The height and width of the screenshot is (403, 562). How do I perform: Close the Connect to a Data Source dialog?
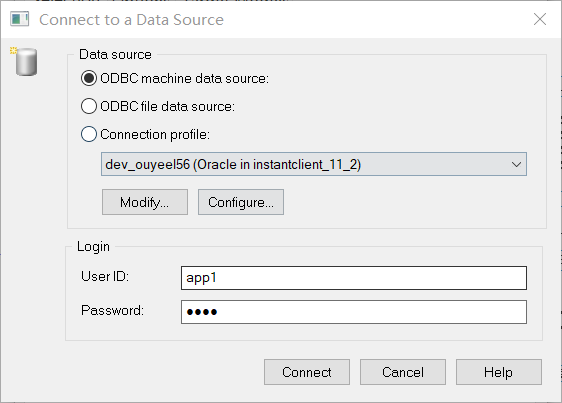[540, 19]
